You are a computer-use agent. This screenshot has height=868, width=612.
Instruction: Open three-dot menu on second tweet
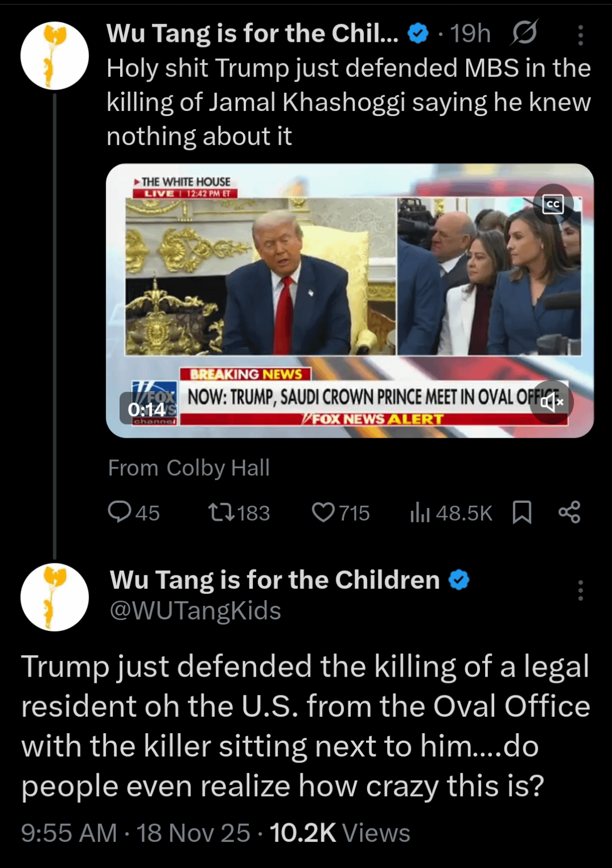(x=580, y=590)
